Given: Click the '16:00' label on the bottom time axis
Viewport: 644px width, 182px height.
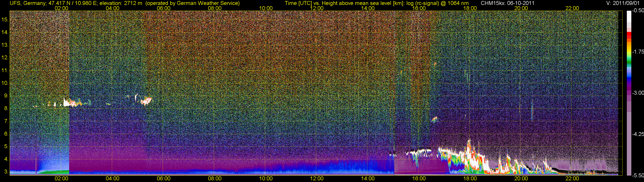Looking at the screenshot, I should 419,179.
